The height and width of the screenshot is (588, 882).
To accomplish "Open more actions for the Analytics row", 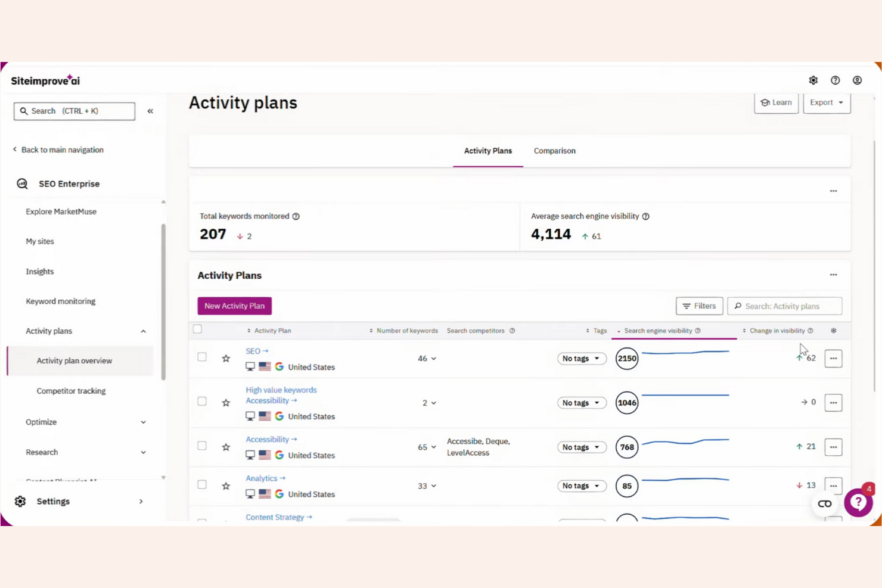I will (x=833, y=485).
